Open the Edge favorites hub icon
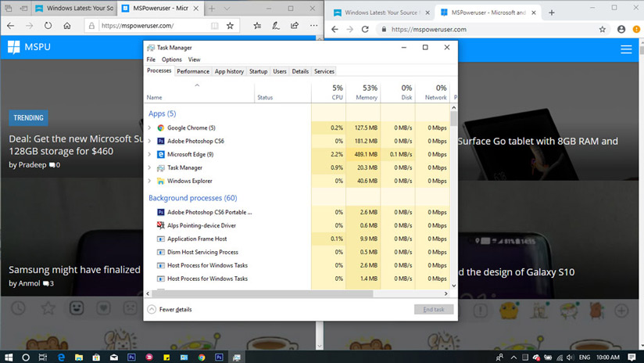 [257, 26]
